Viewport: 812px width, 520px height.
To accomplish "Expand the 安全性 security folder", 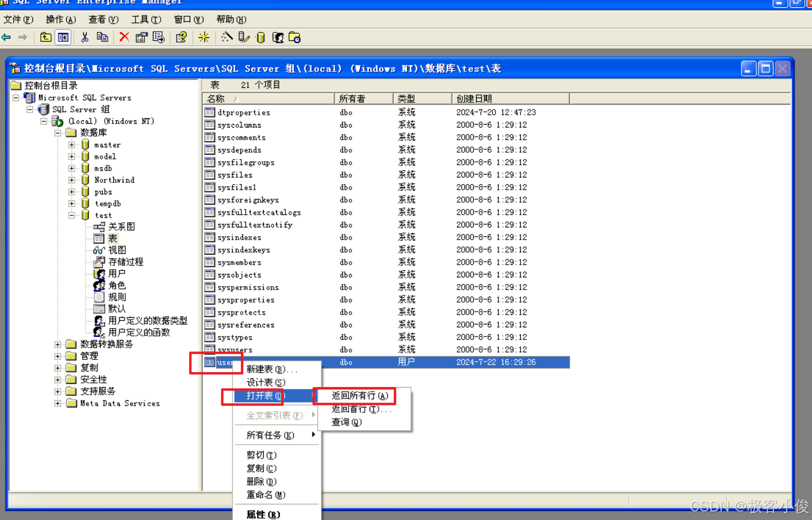I will point(58,380).
